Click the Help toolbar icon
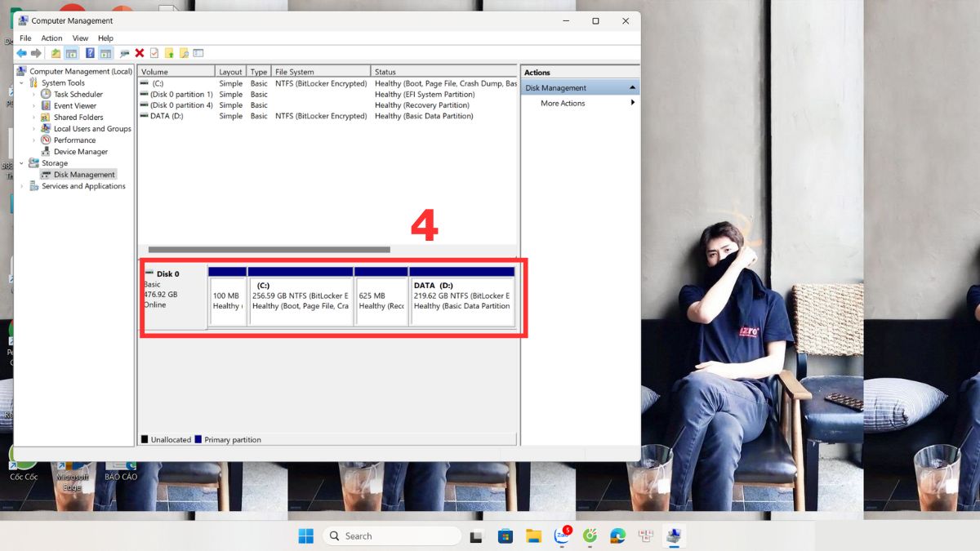 pyautogui.click(x=90, y=52)
